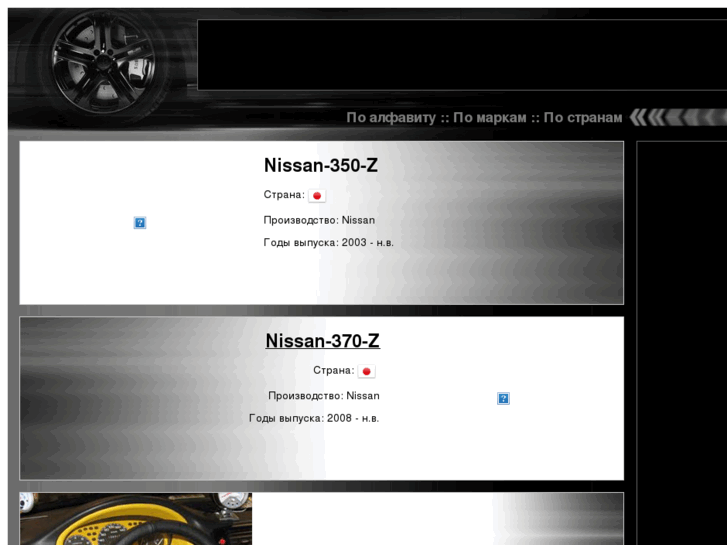
Task: Open the 'По маркам' navigation link
Action: point(490,117)
